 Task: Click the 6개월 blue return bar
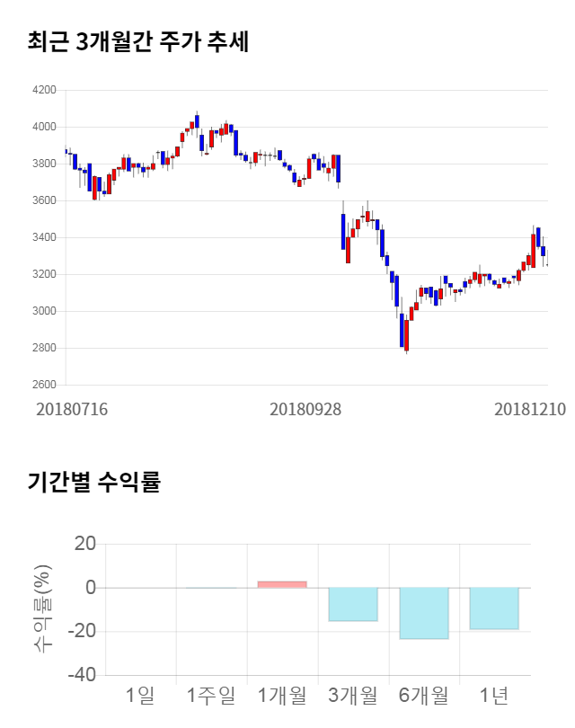pyautogui.click(x=424, y=613)
